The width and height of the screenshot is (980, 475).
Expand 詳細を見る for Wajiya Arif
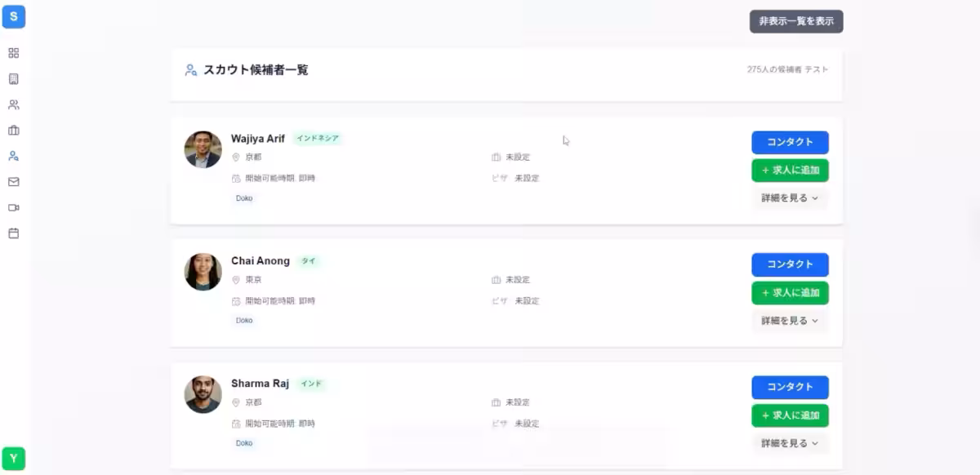(789, 198)
